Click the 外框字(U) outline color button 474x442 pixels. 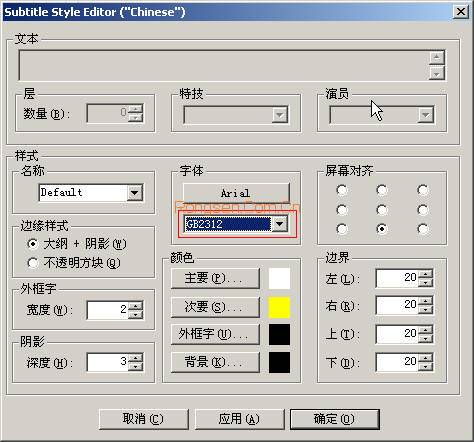pyautogui.click(x=215, y=334)
